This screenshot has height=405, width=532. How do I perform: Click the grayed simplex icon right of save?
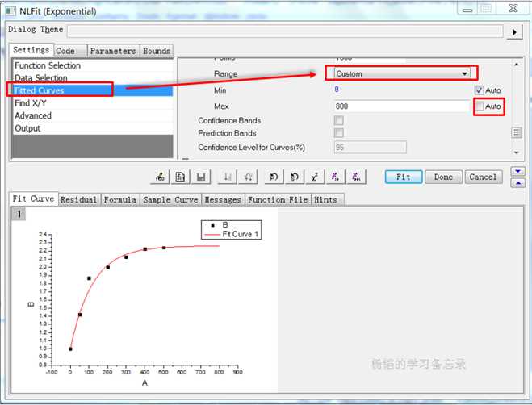coord(228,177)
